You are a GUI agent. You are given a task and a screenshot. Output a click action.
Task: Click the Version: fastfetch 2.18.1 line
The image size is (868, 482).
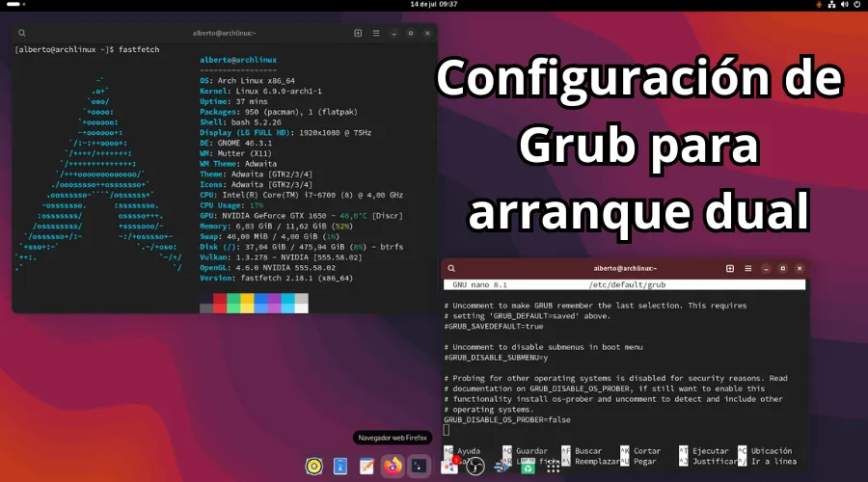click(x=276, y=279)
